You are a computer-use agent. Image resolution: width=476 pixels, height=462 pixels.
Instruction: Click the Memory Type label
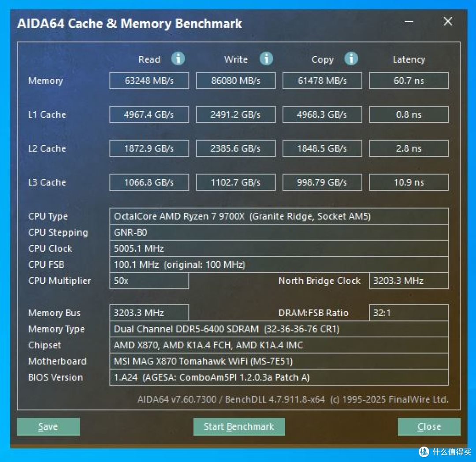point(56,329)
